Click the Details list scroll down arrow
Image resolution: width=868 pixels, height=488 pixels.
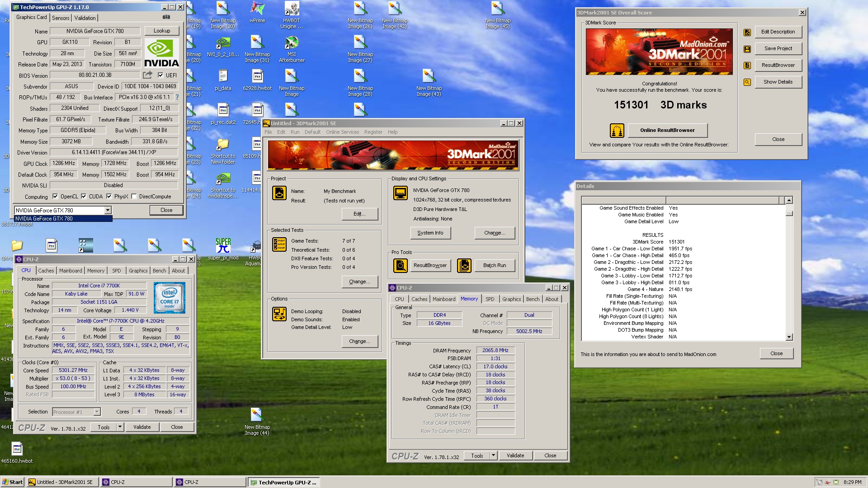pos(789,337)
